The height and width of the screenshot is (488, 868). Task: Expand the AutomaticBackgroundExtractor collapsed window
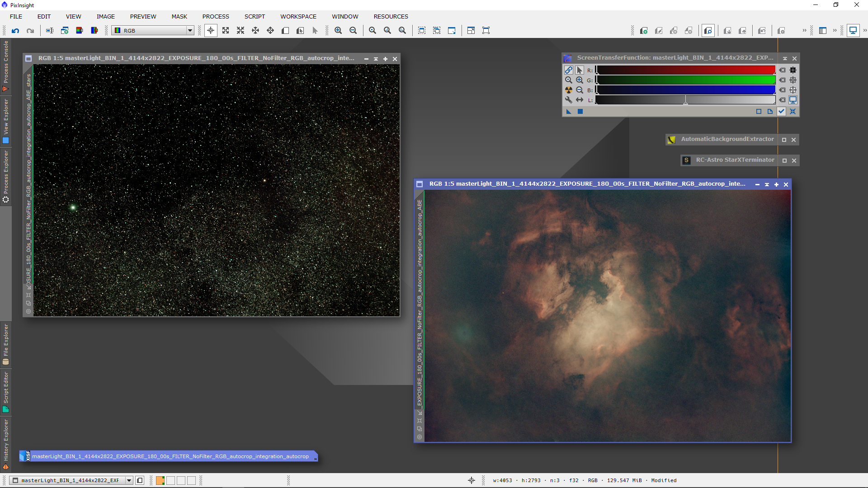(x=784, y=140)
